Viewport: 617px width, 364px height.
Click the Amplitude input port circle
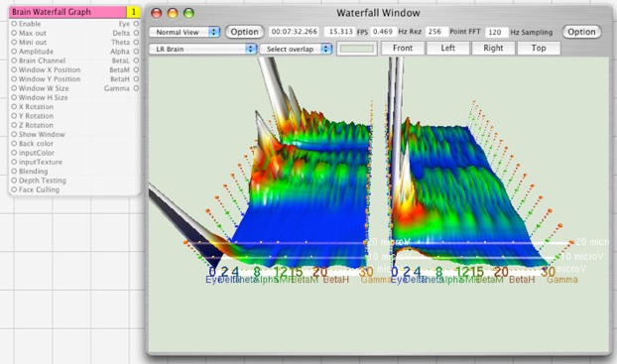(14, 52)
